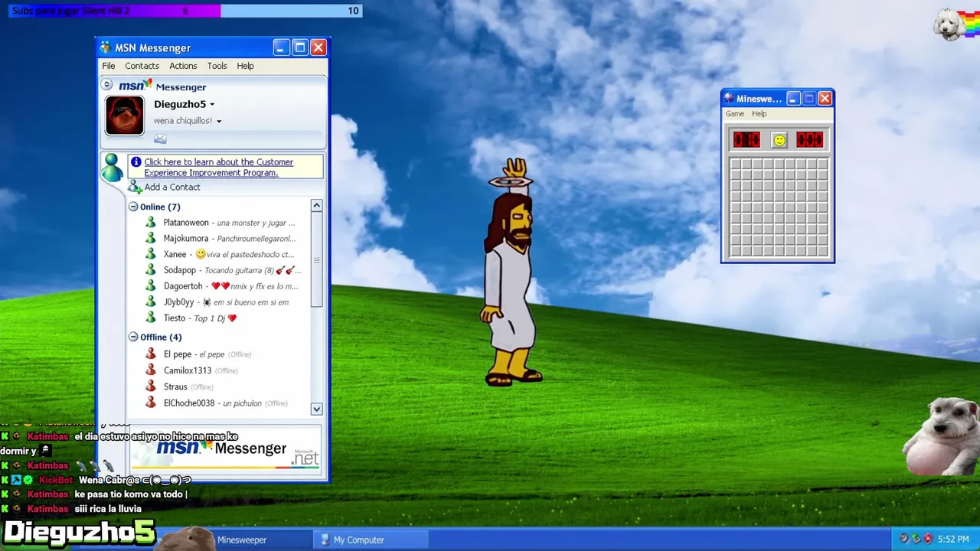Reveal the bottom-right cell of the Minesweeper grid
The image size is (980, 551).
pyautogui.click(x=822, y=251)
